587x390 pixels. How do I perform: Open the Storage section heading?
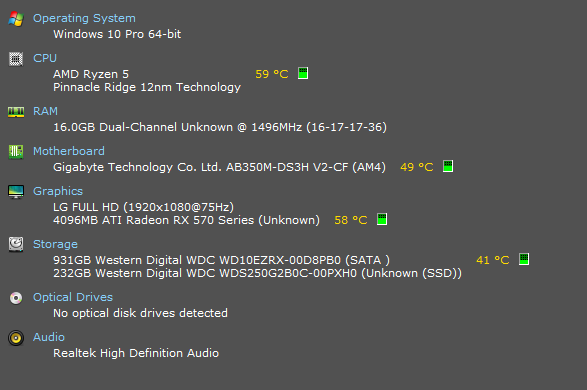[55, 244]
